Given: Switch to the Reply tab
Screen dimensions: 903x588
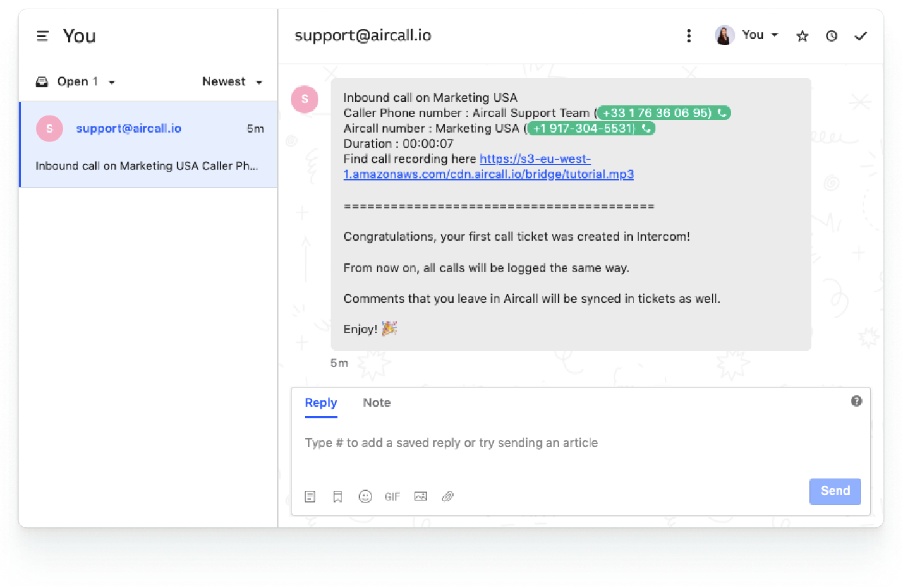Looking at the screenshot, I should [321, 402].
